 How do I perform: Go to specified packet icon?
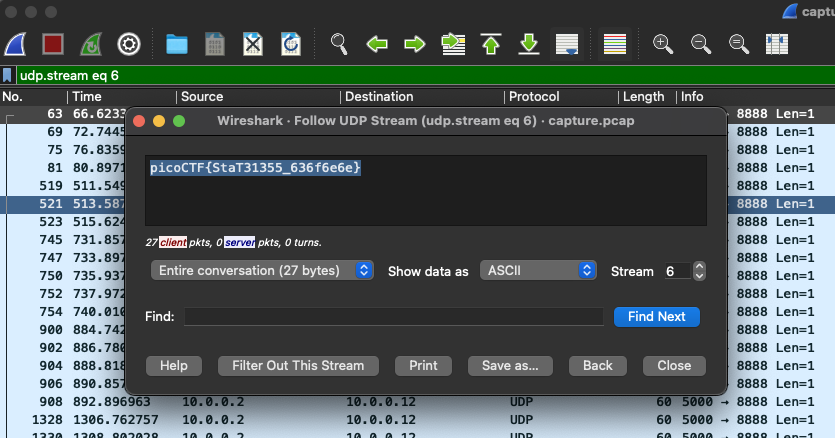453,44
